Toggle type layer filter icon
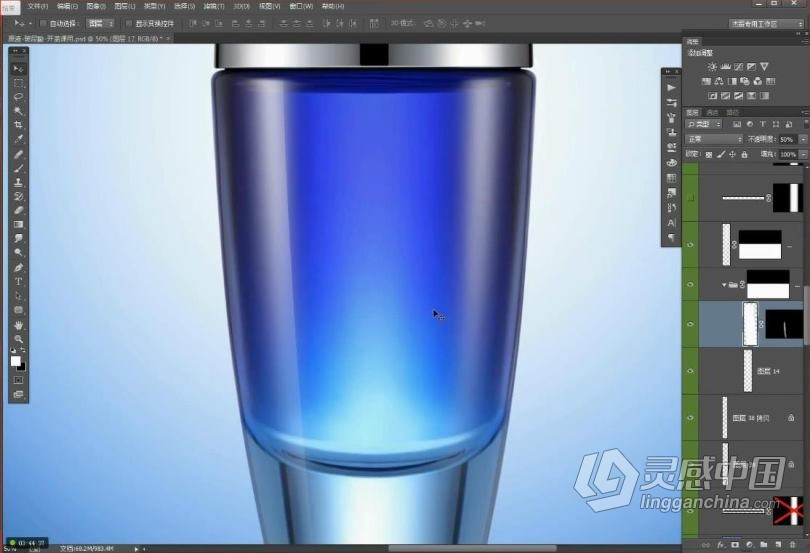810x553 pixels. click(762, 125)
